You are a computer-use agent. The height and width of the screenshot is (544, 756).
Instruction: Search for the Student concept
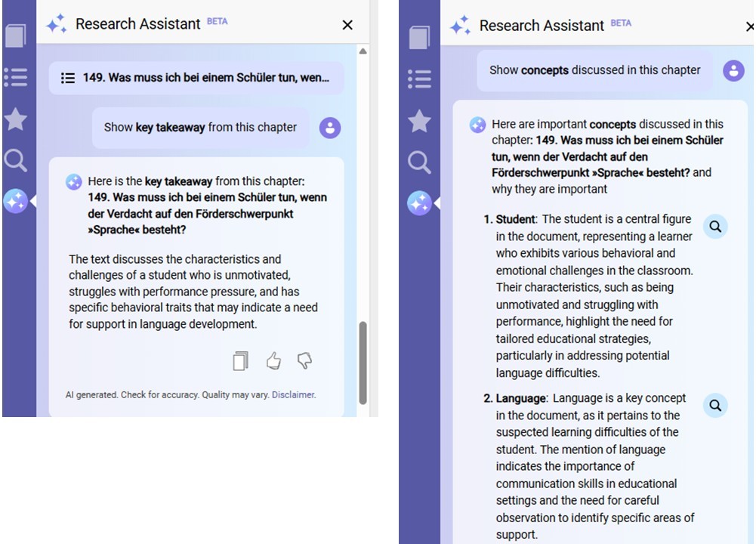(715, 226)
